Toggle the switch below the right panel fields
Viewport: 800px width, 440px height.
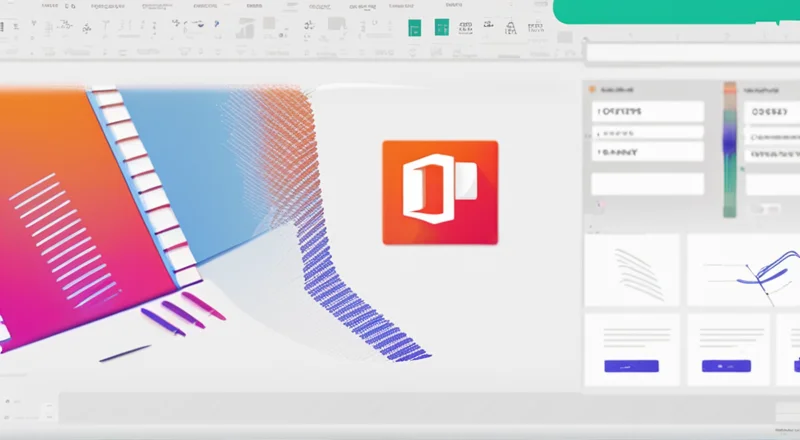coord(767,209)
